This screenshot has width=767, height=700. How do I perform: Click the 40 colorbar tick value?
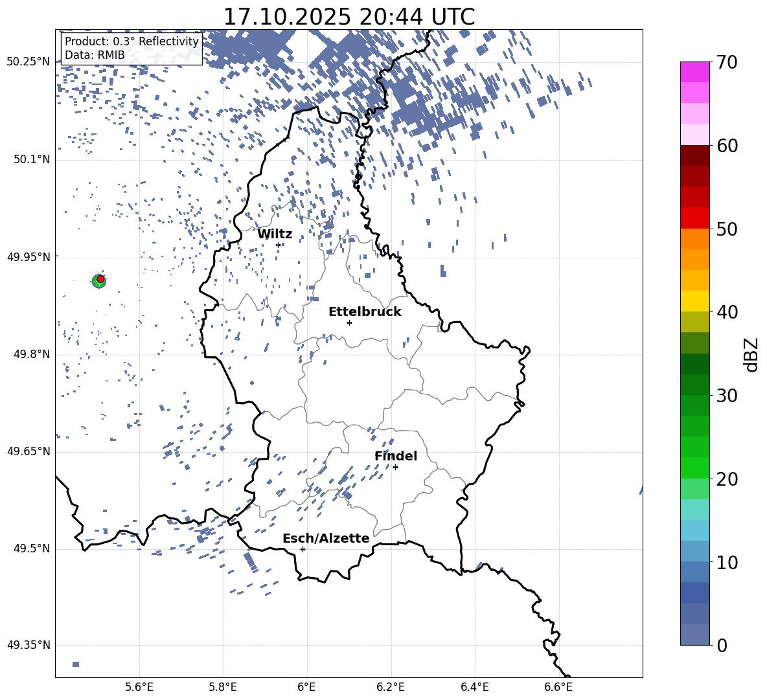click(x=727, y=312)
